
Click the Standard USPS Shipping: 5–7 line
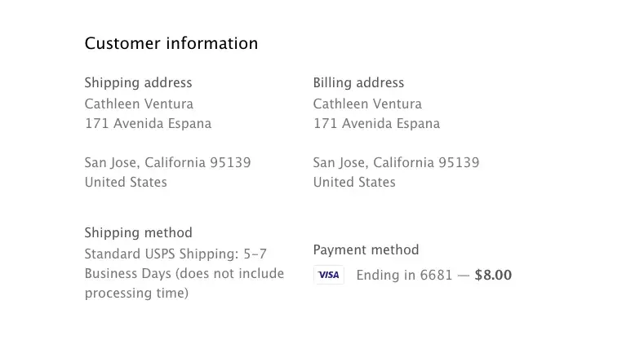coord(175,254)
